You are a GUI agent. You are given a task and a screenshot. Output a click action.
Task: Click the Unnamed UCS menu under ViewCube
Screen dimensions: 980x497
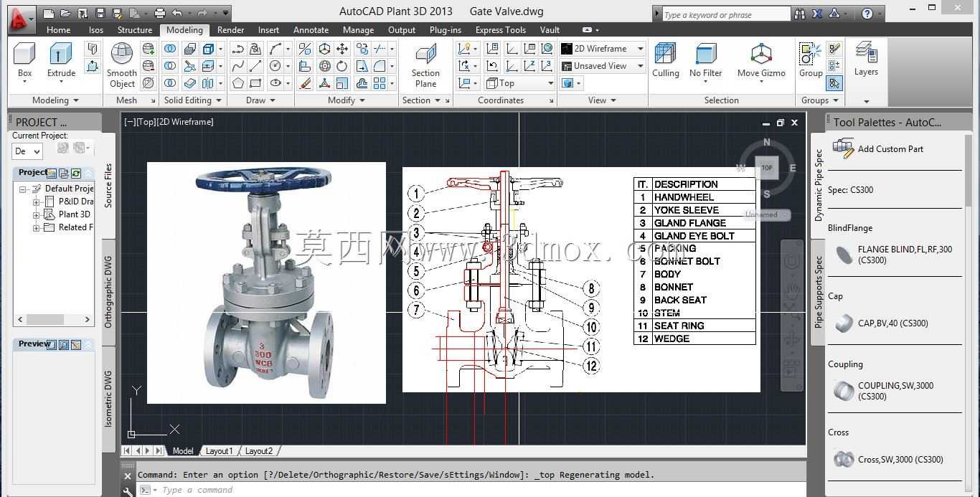pyautogui.click(x=765, y=214)
